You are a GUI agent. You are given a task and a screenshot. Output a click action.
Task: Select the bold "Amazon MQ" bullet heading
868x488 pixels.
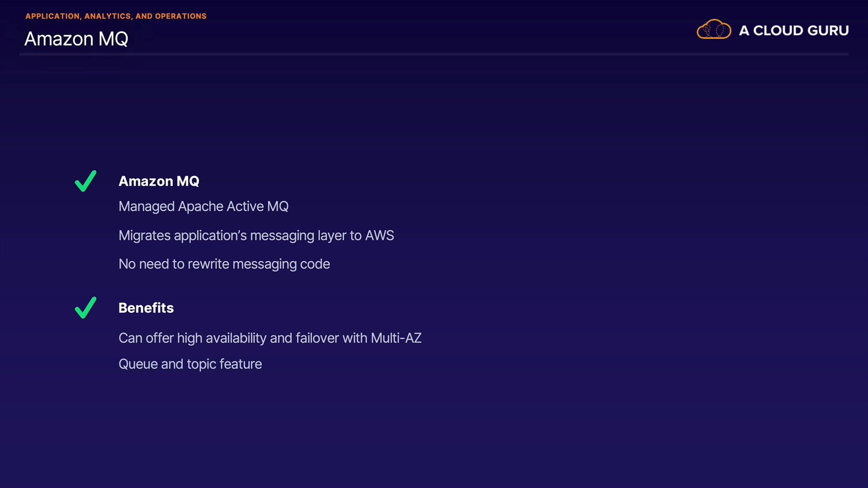click(x=159, y=181)
